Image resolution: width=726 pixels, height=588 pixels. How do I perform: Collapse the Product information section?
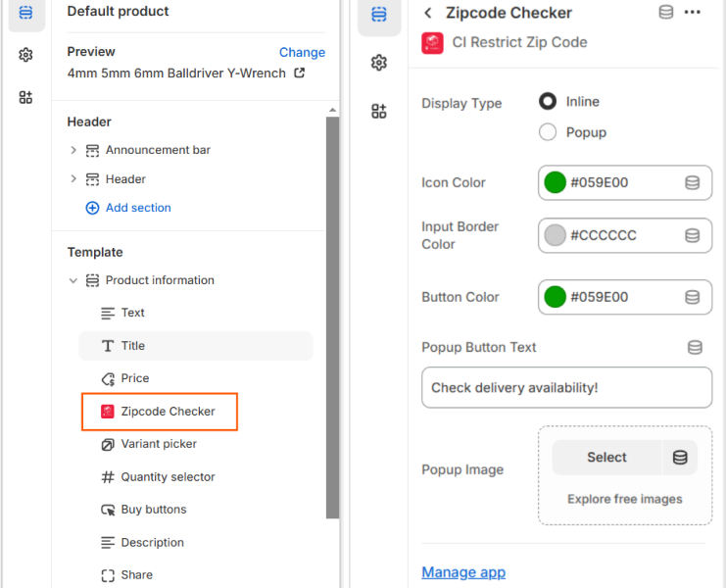tap(73, 280)
